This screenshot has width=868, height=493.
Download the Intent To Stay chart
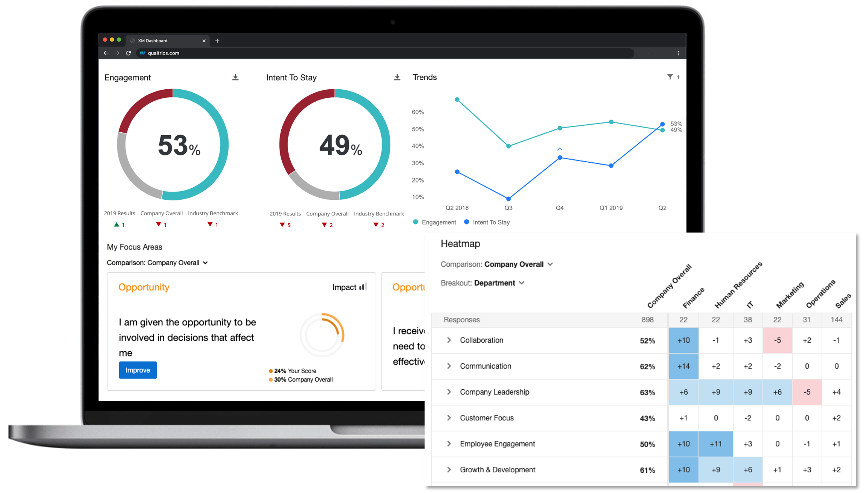click(x=397, y=77)
